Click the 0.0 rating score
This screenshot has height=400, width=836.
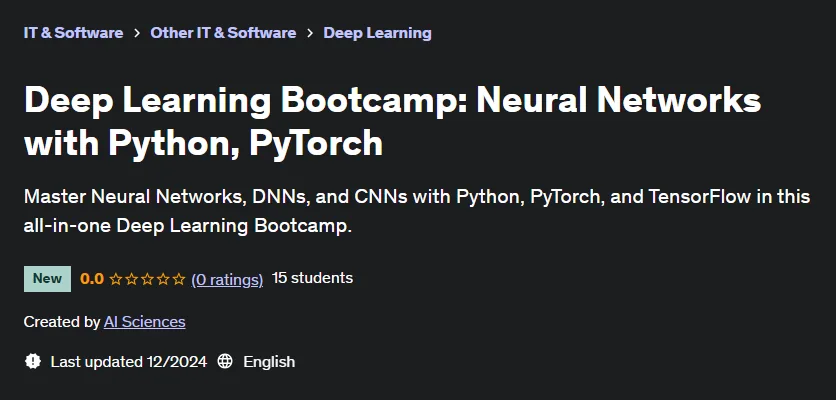[x=92, y=278]
